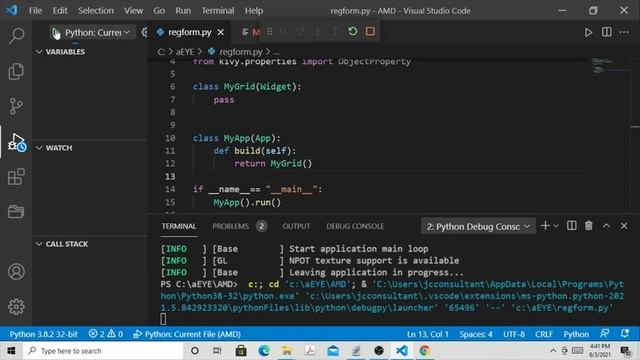Click Step Over in the debug toolbar
The image size is (640, 360).
[300, 31]
